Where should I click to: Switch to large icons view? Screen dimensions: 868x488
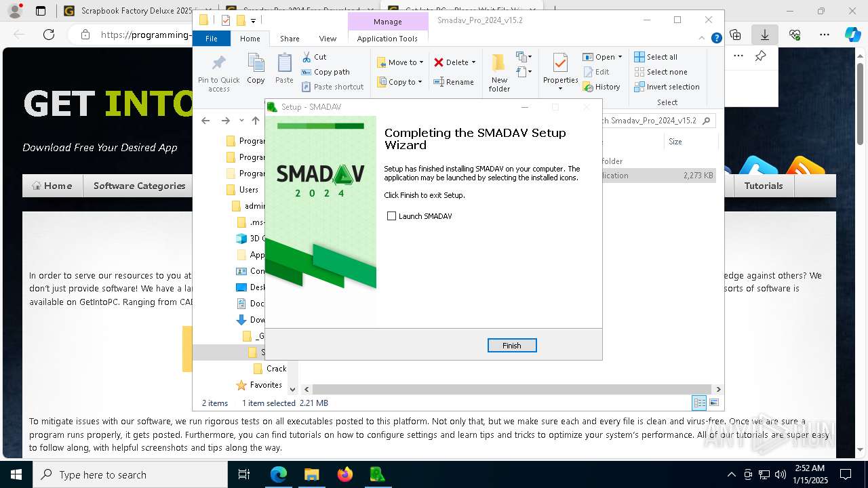[713, 403]
